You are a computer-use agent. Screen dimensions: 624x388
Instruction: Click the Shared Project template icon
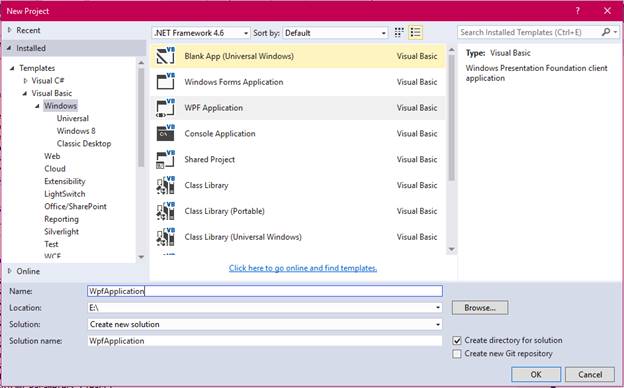[x=166, y=160]
